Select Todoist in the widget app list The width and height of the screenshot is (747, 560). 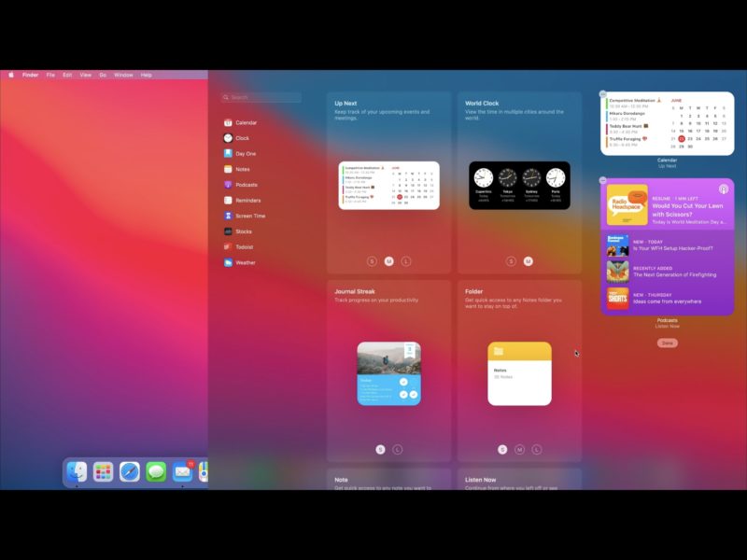239,246
